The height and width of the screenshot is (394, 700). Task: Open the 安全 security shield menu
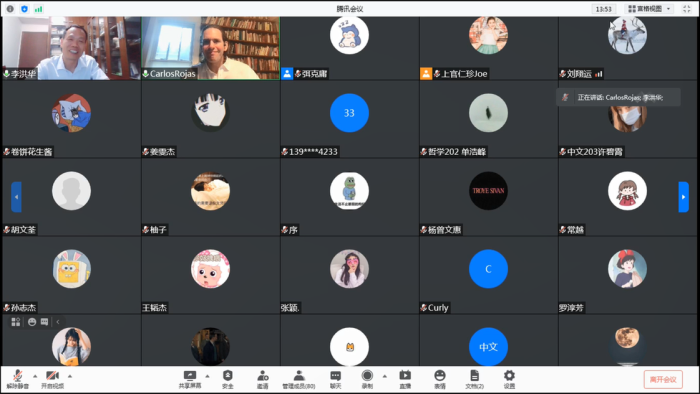coord(228,379)
